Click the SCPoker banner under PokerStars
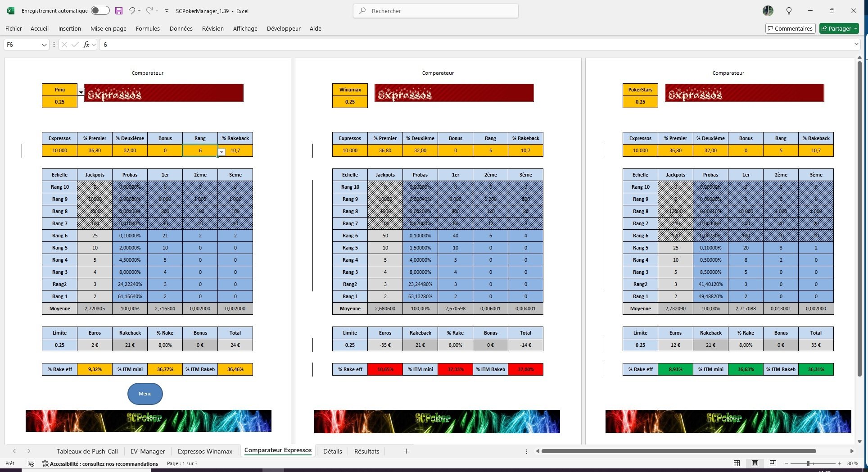 point(728,421)
